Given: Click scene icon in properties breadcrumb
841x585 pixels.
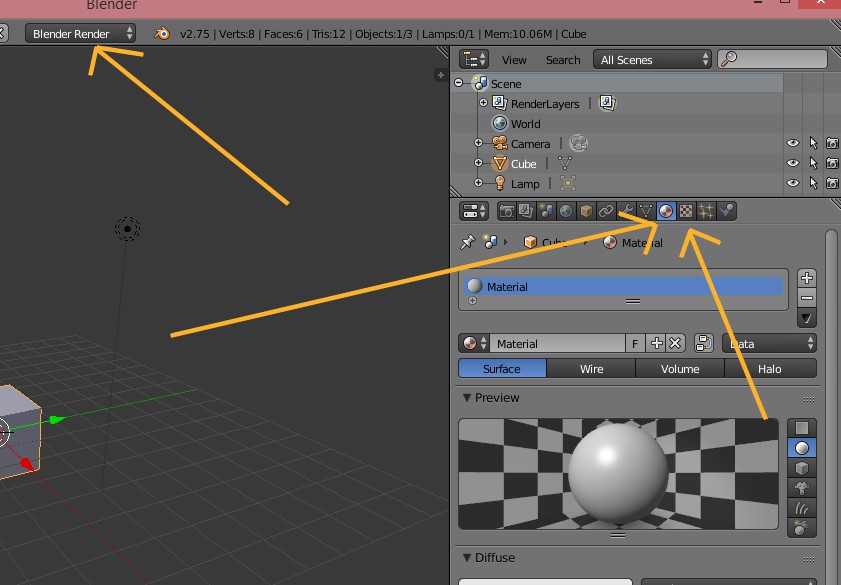Looking at the screenshot, I should [490, 242].
